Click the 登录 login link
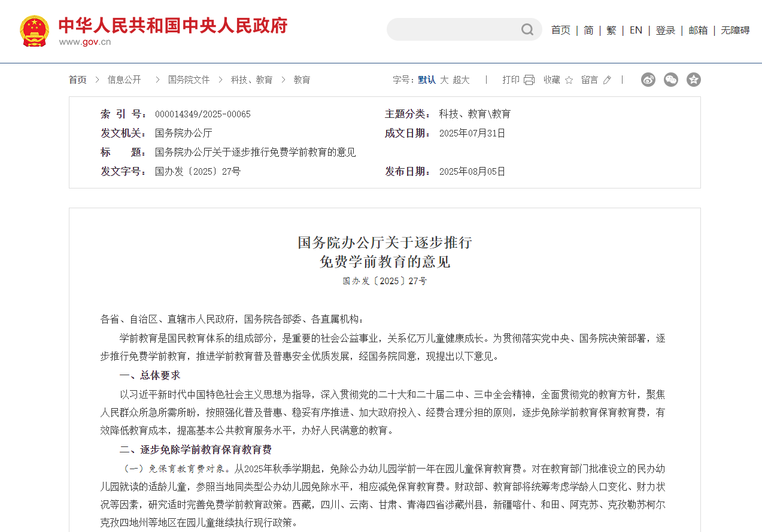The width and height of the screenshot is (762, 532). click(x=665, y=30)
